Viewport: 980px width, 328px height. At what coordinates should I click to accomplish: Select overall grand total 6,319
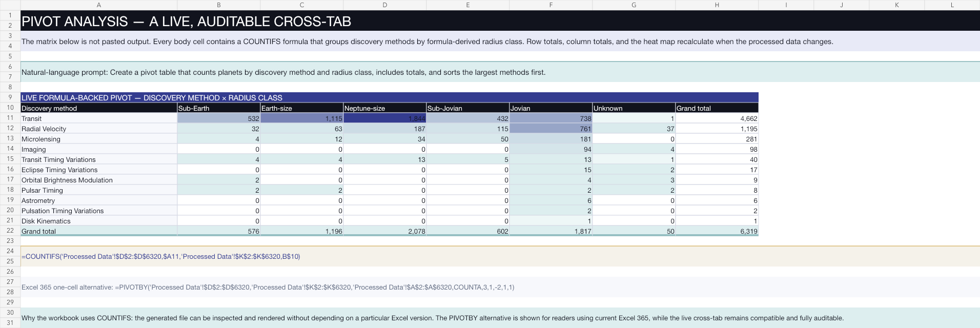click(717, 231)
